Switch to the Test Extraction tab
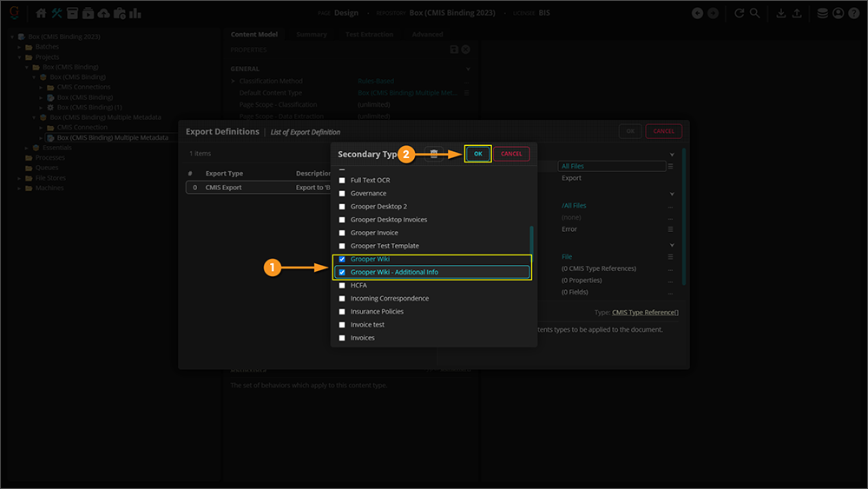This screenshot has width=868, height=489. 369,35
